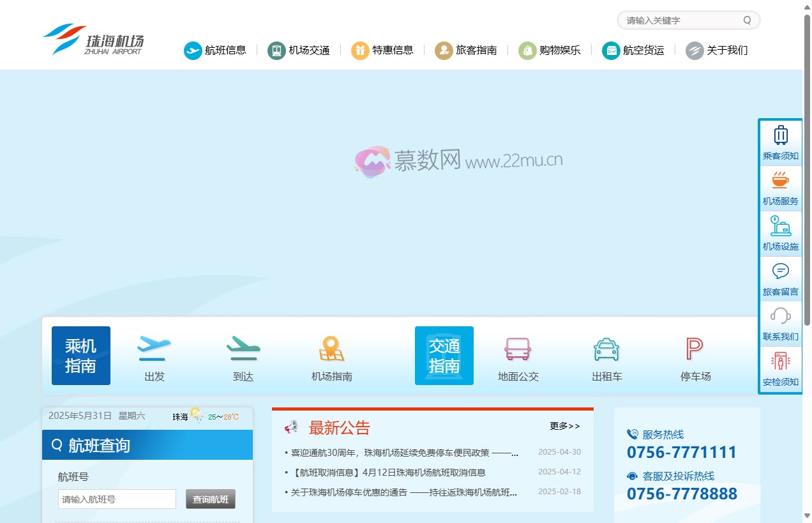Click the 机场指南 map pin icon

(331, 348)
